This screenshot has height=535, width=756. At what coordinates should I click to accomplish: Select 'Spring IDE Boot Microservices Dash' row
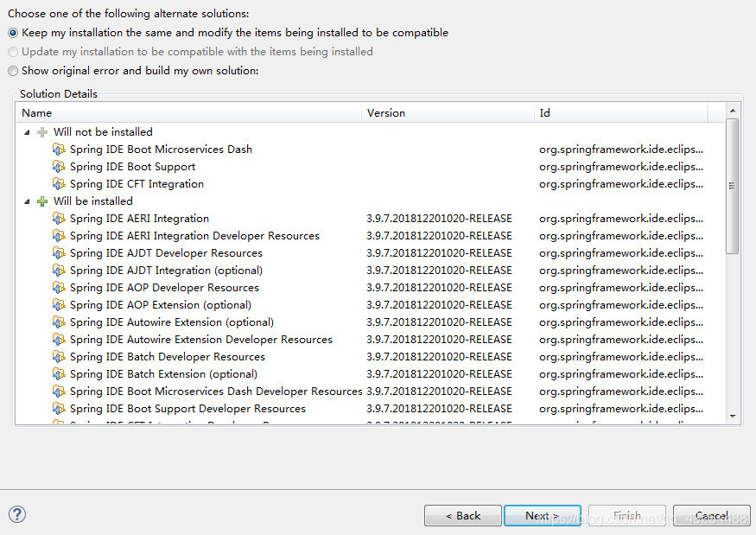(x=371, y=150)
